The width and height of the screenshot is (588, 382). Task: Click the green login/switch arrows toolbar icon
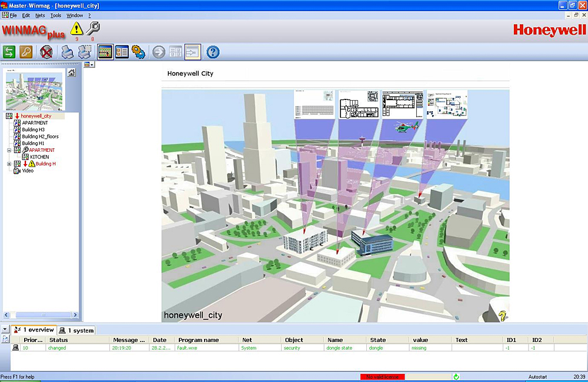(x=9, y=52)
